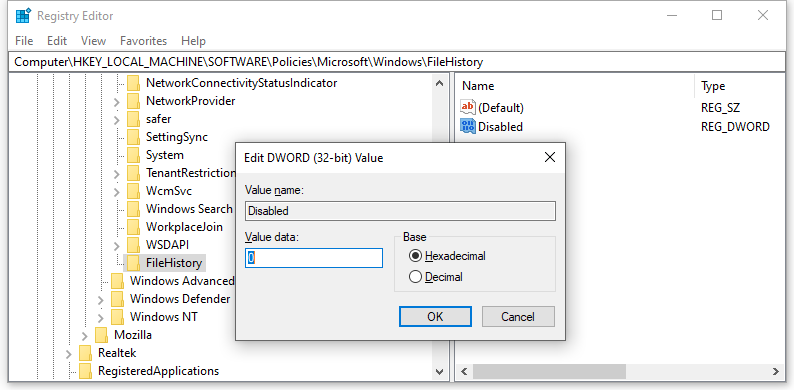Image resolution: width=794 pixels, height=390 pixels.
Task: Expand the Mozilla key
Action: pos(85,335)
